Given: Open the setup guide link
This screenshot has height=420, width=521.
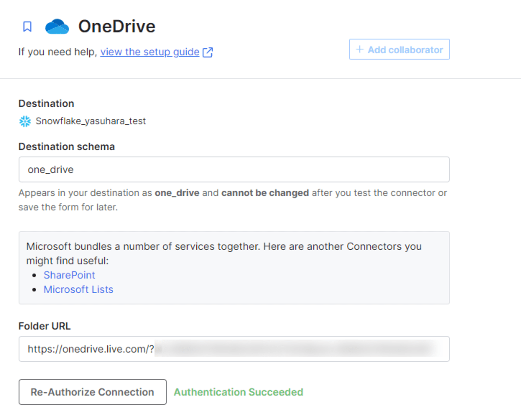Looking at the screenshot, I should (x=150, y=52).
